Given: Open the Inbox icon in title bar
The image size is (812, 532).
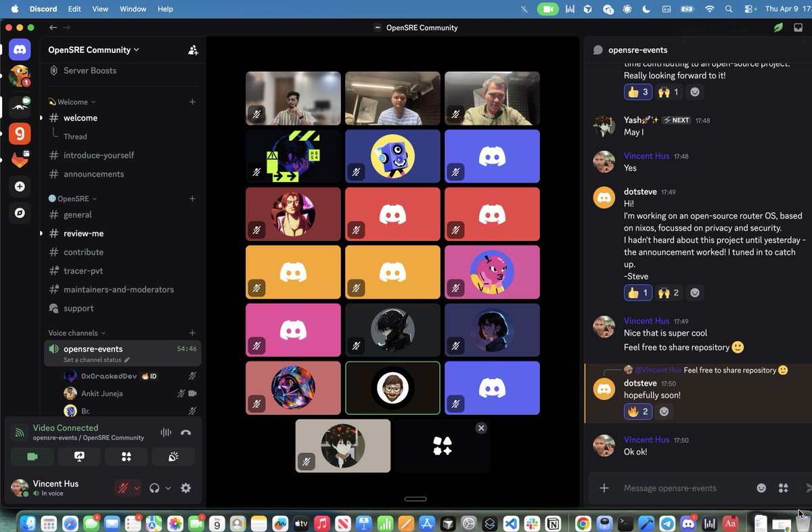Looking at the screenshot, I should click(798, 28).
